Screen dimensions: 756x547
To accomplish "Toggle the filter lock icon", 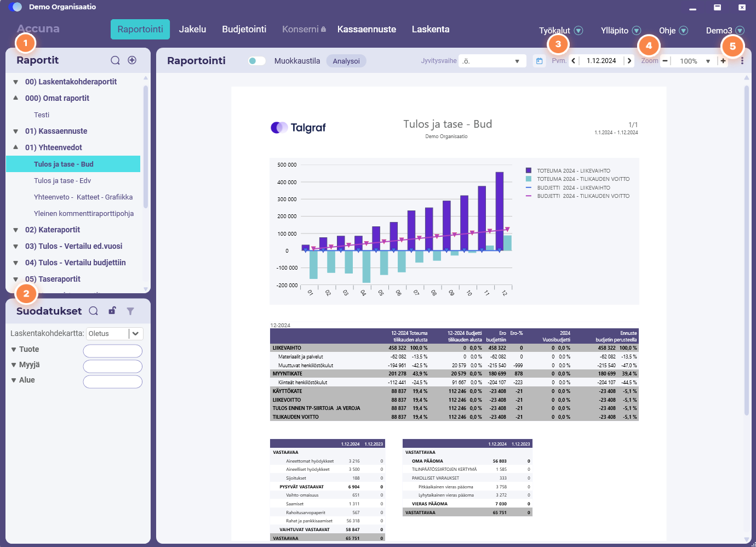I will (x=112, y=311).
